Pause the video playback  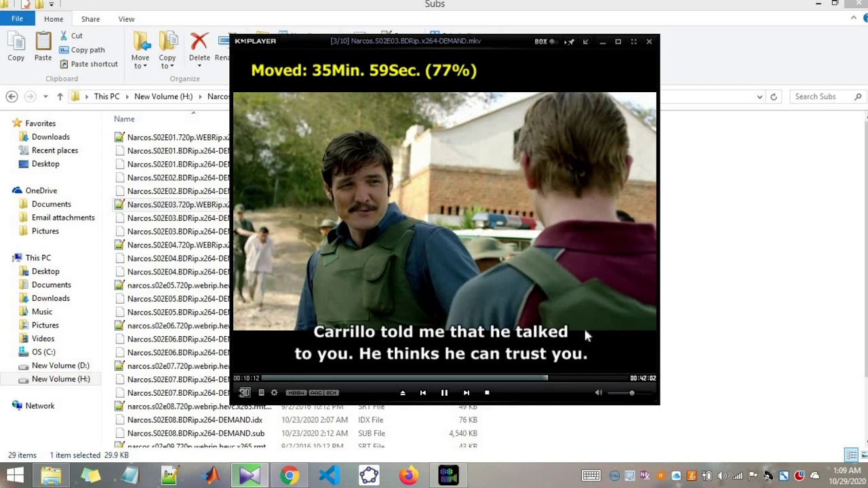point(444,392)
